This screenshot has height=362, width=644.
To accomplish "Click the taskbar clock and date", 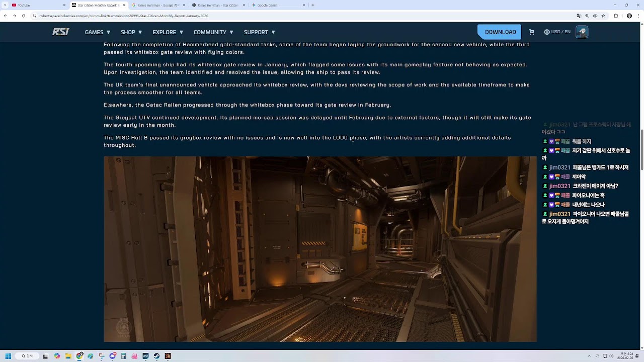I will click(626, 356).
